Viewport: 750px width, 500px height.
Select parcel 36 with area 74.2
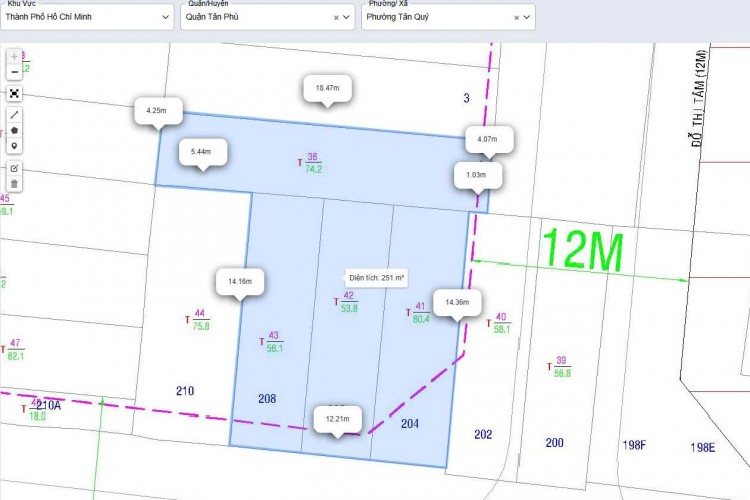[310, 163]
